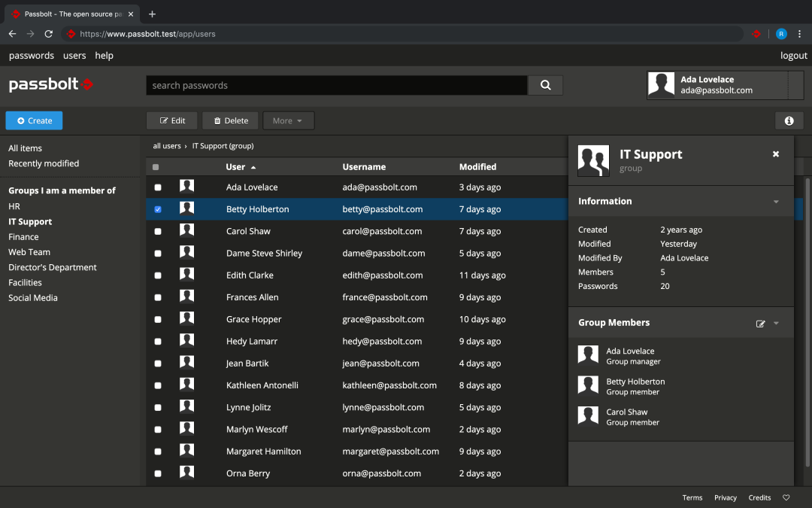Click the logout link
The height and width of the screenshot is (508, 812).
coord(793,56)
